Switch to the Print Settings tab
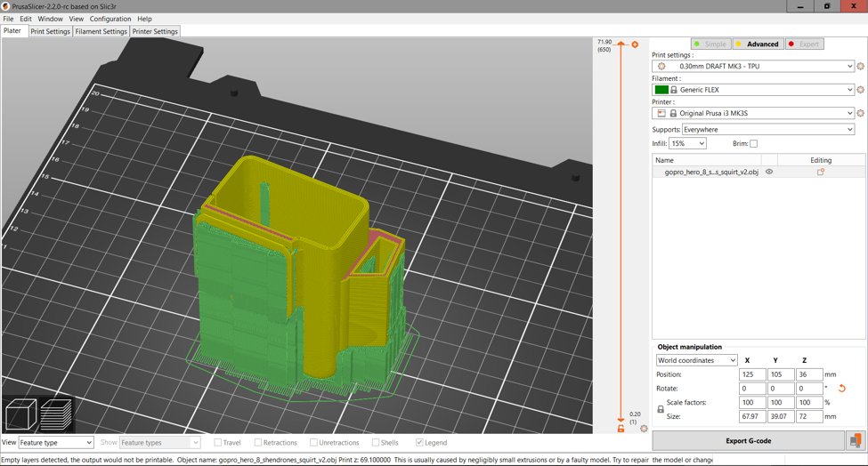This screenshot has width=868, height=466. tap(51, 31)
